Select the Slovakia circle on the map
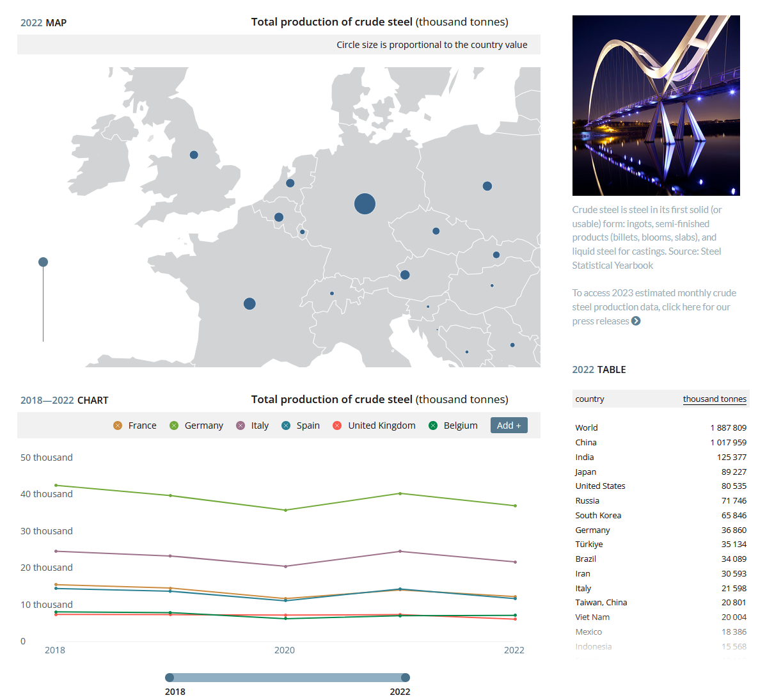Screen dimensions: 758x700 [496, 255]
